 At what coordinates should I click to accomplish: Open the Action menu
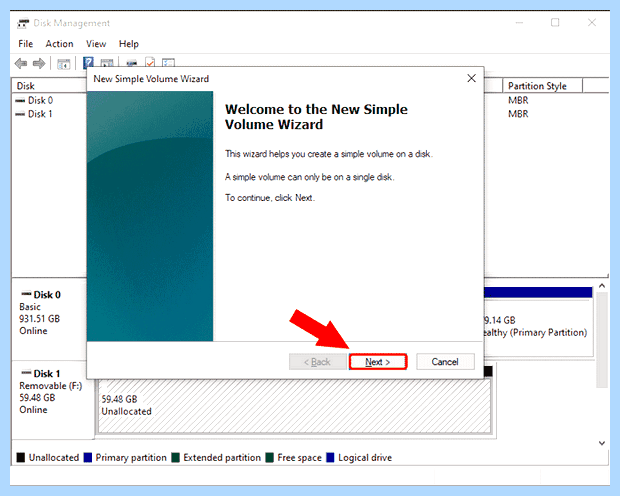pos(59,44)
